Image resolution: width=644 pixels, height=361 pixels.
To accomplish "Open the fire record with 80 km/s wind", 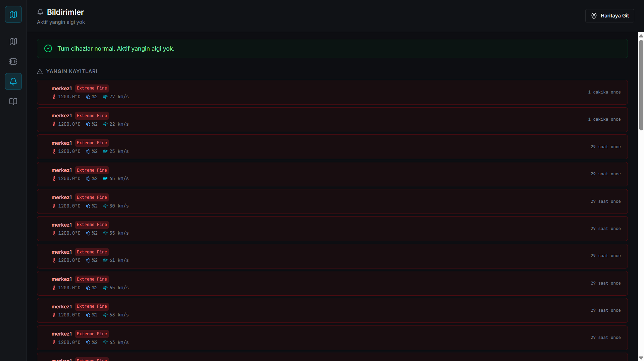I will pos(332,201).
